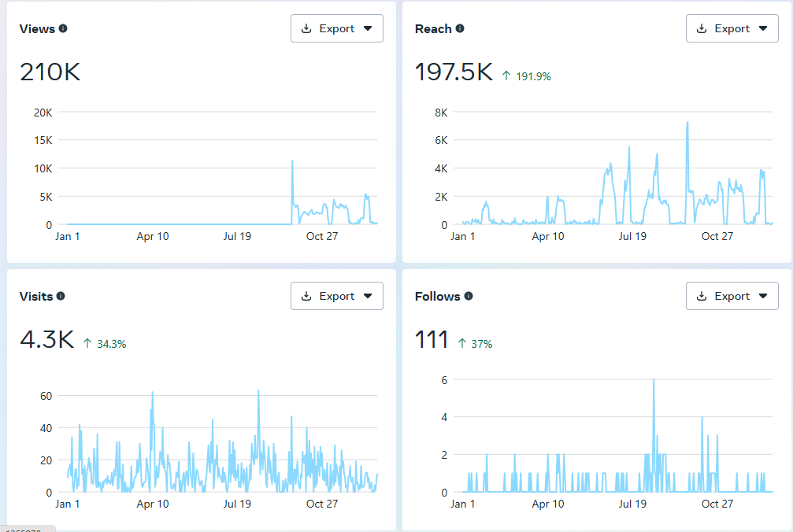Viewport: 793px width, 532px height.
Task: Expand the Reach Export dropdown arrow
Action: point(763,29)
